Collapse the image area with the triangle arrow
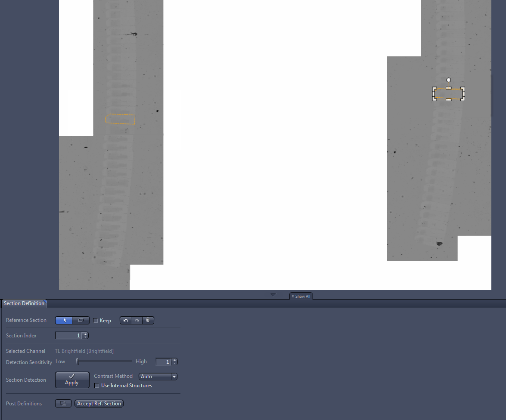Image resolution: width=506 pixels, height=420 pixels. coord(273,294)
